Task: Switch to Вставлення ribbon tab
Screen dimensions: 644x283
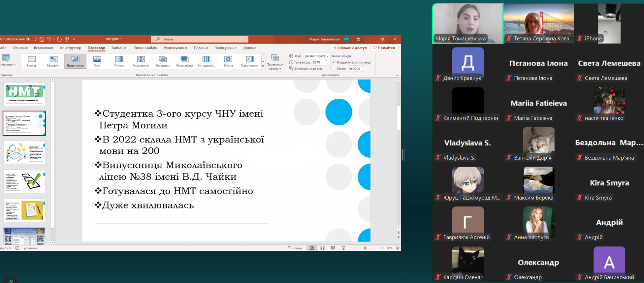Action: [x=43, y=48]
